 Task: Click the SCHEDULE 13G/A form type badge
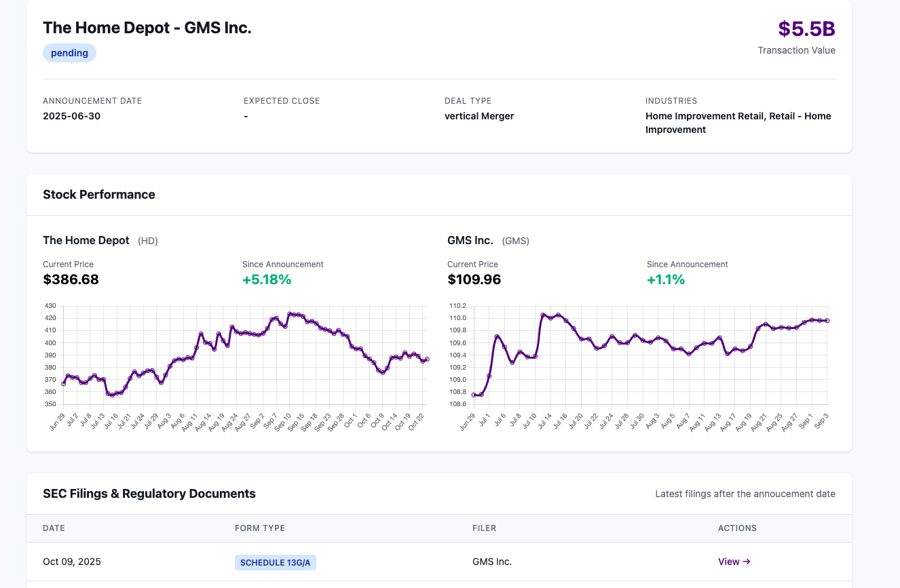[276, 562]
